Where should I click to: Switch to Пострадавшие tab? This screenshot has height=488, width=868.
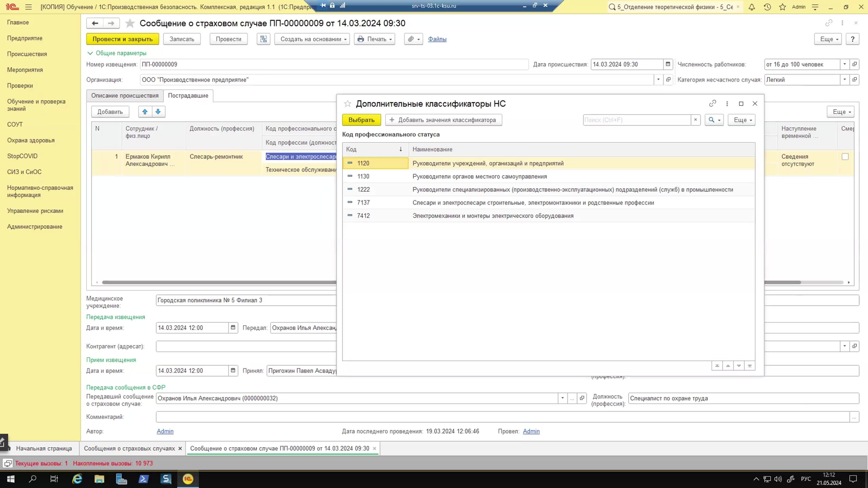point(188,96)
